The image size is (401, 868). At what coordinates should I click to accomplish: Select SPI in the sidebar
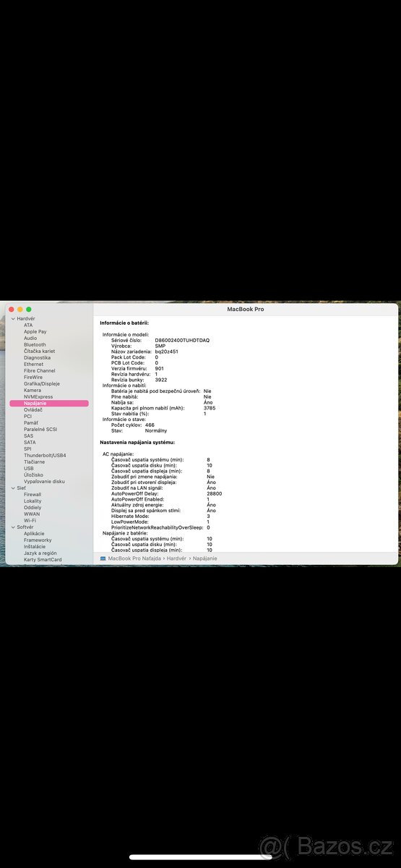[x=27, y=449]
